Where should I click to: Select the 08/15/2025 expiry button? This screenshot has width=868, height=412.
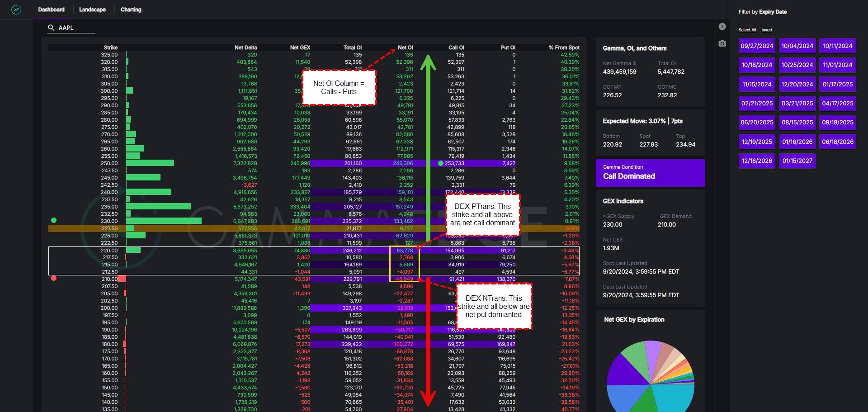[x=797, y=122]
